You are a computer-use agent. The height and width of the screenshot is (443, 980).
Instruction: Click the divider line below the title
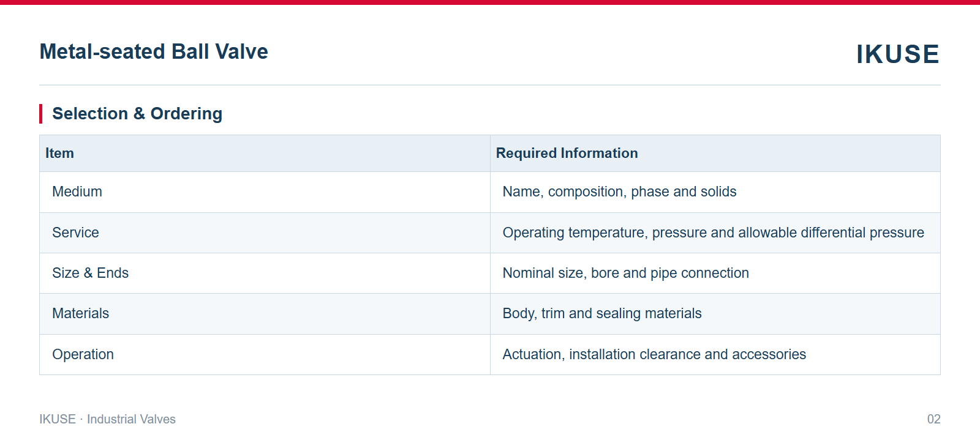[490, 85]
